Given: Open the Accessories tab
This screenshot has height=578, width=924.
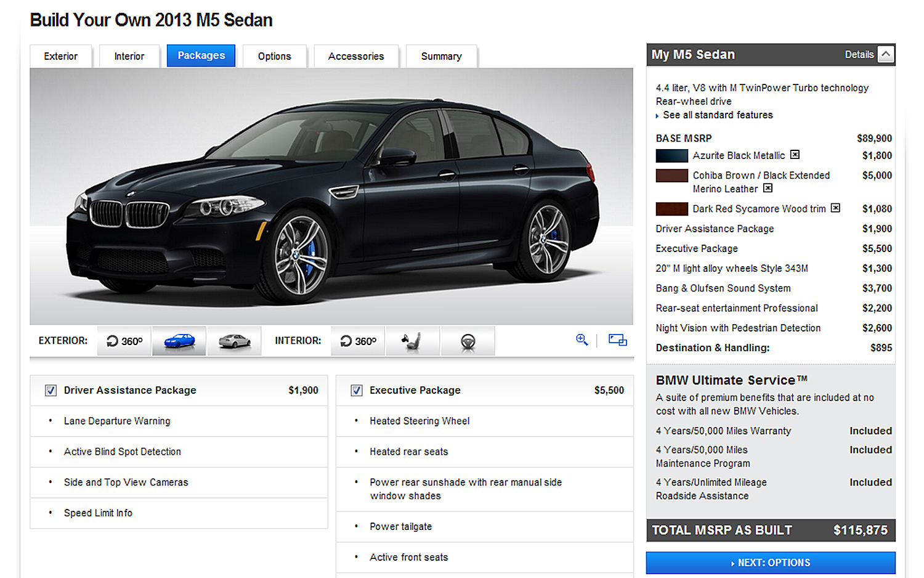Looking at the screenshot, I should pyautogui.click(x=355, y=56).
